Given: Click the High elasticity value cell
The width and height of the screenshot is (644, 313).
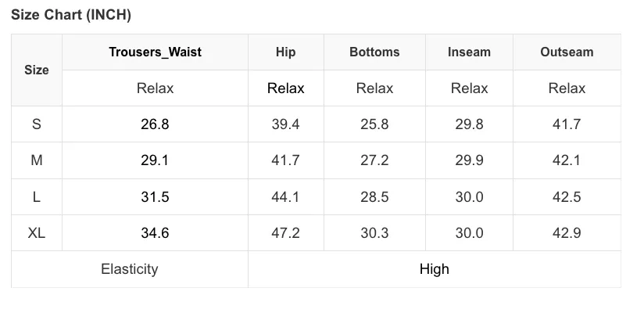Looking at the screenshot, I should click(x=435, y=269).
